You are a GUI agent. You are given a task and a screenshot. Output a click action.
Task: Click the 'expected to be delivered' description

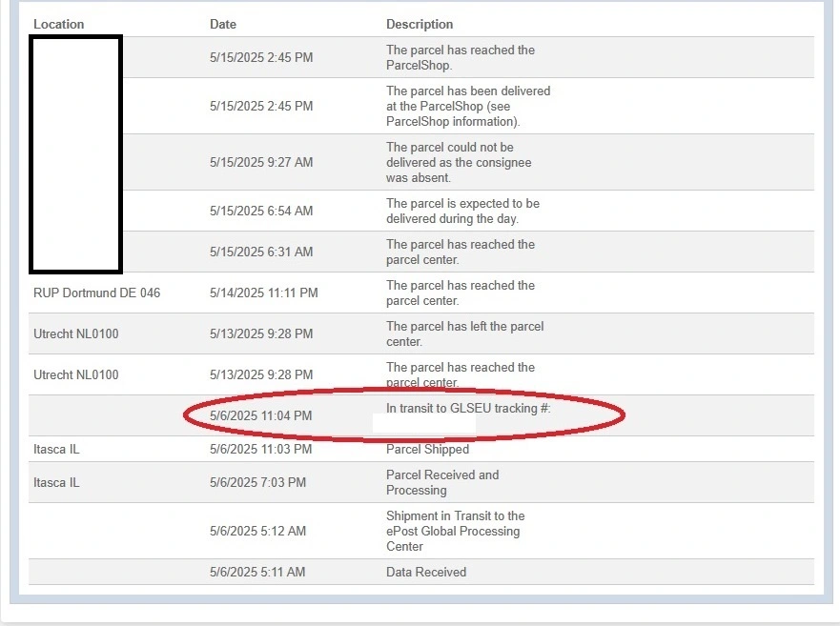tap(462, 211)
